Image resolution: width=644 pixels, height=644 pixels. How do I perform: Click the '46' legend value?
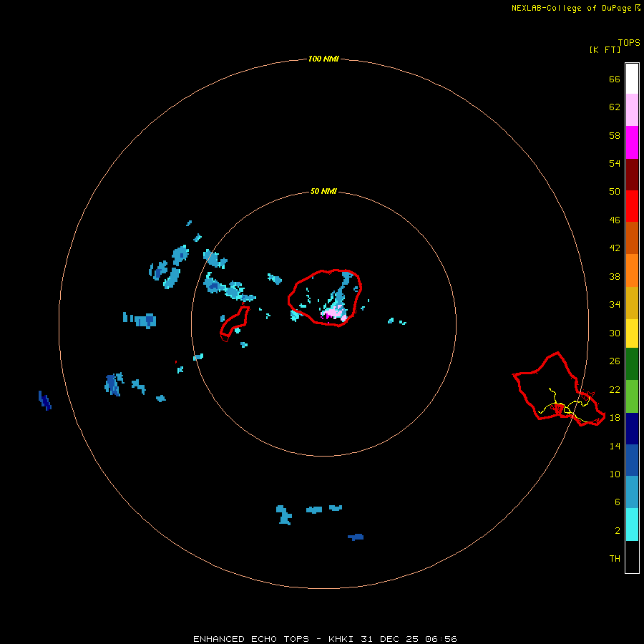615,220
